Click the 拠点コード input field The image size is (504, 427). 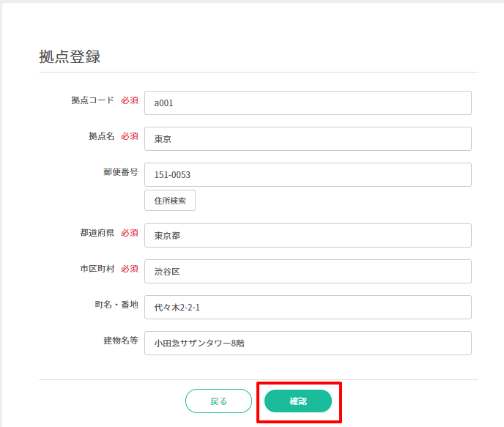(308, 103)
